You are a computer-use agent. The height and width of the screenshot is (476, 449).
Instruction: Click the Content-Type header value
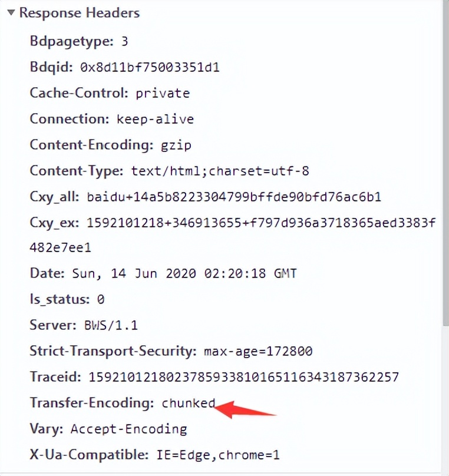(220, 171)
